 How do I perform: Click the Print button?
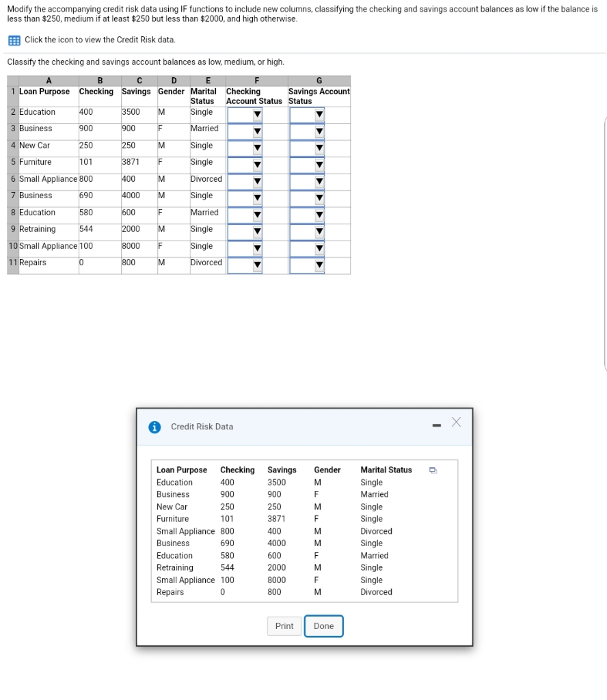click(x=284, y=625)
